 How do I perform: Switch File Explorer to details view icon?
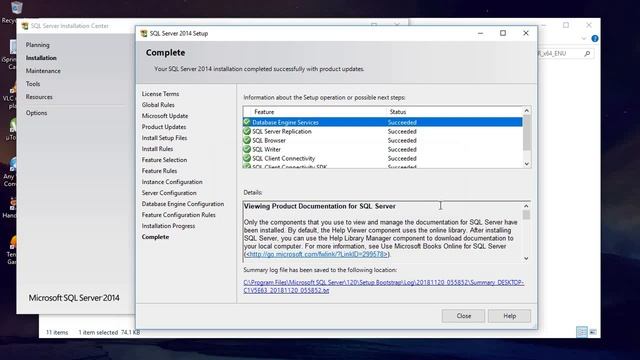tap(582, 332)
